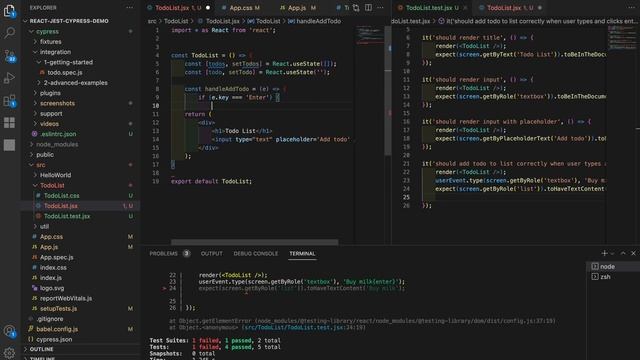This screenshot has height=360, width=640.
Task: Click open changes icon in editor toolbar
Action: pos(356,8)
